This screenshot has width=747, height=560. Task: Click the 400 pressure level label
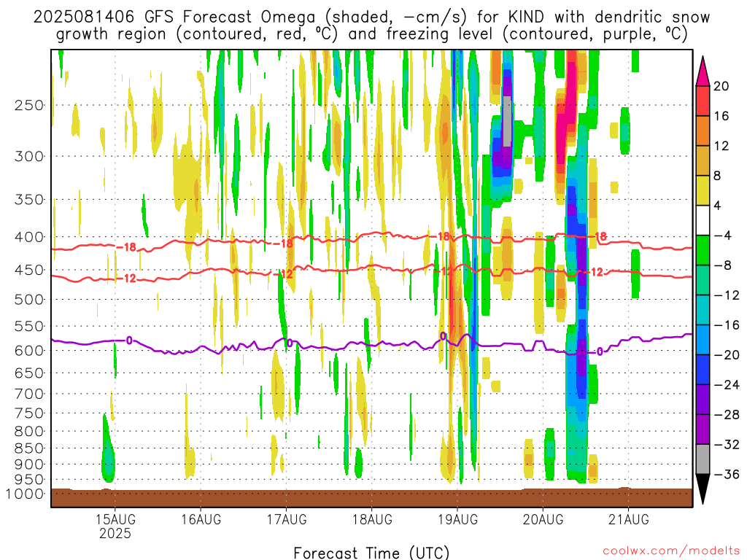29,237
